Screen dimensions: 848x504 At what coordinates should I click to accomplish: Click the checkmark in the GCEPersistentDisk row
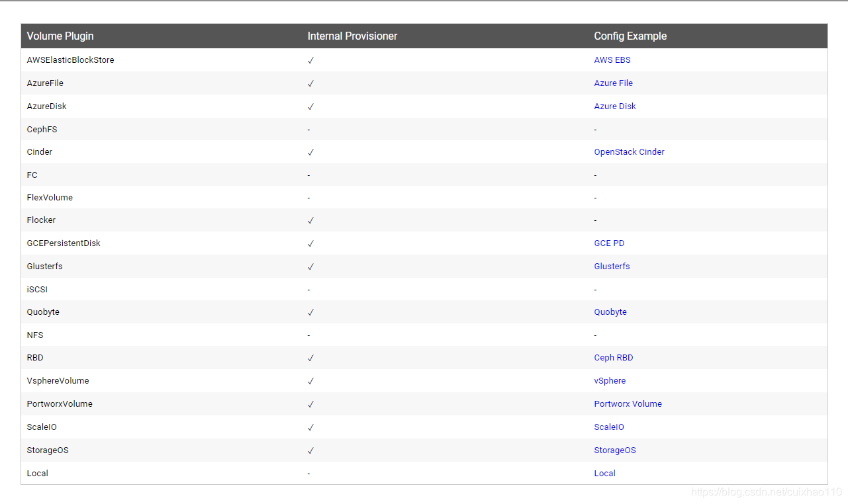click(x=310, y=243)
